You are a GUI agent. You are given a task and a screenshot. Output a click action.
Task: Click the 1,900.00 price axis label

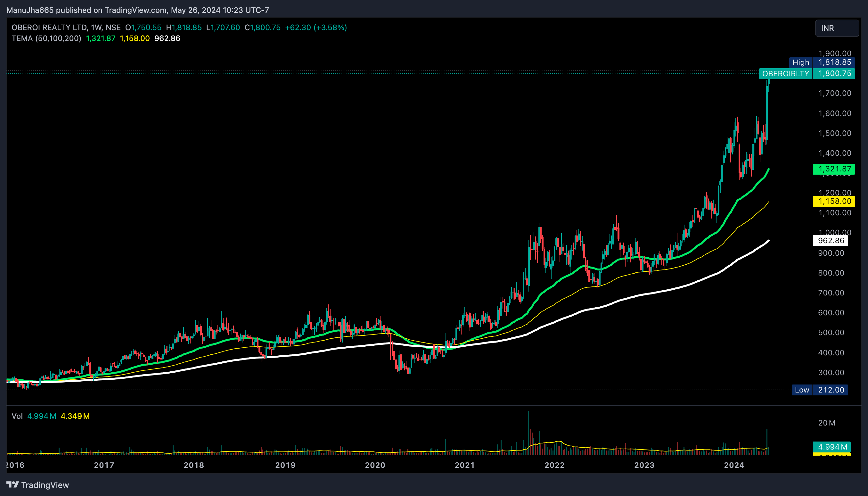(835, 54)
